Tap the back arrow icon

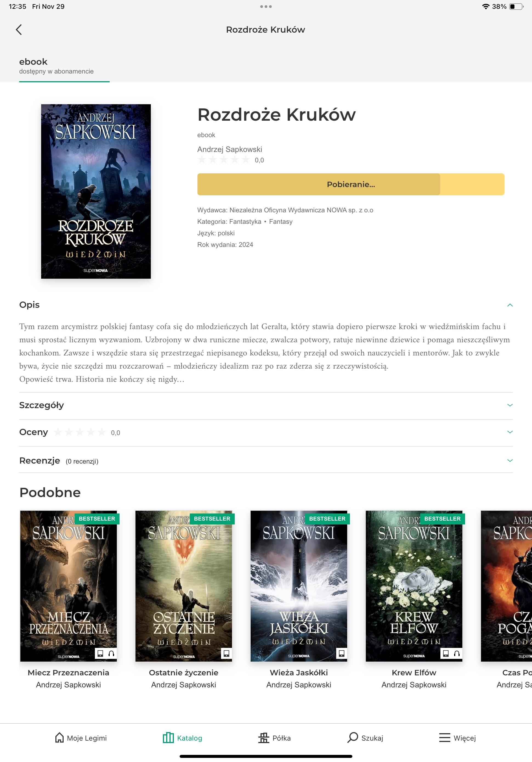[x=19, y=30]
